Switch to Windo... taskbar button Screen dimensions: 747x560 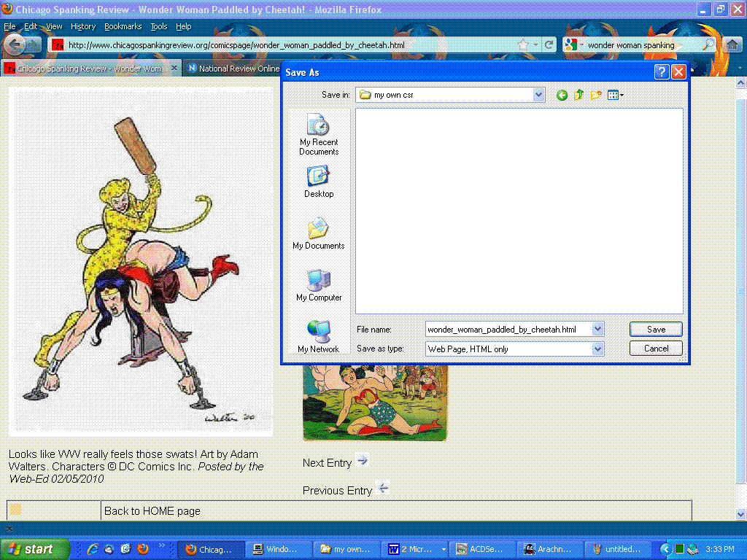tap(279, 549)
